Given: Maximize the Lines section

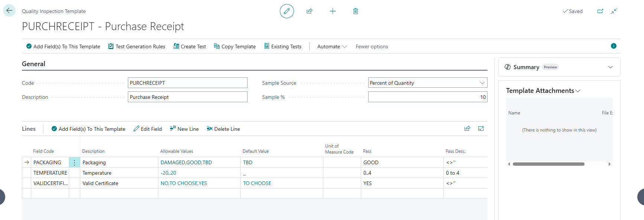Looking at the screenshot, I should click(x=481, y=129).
